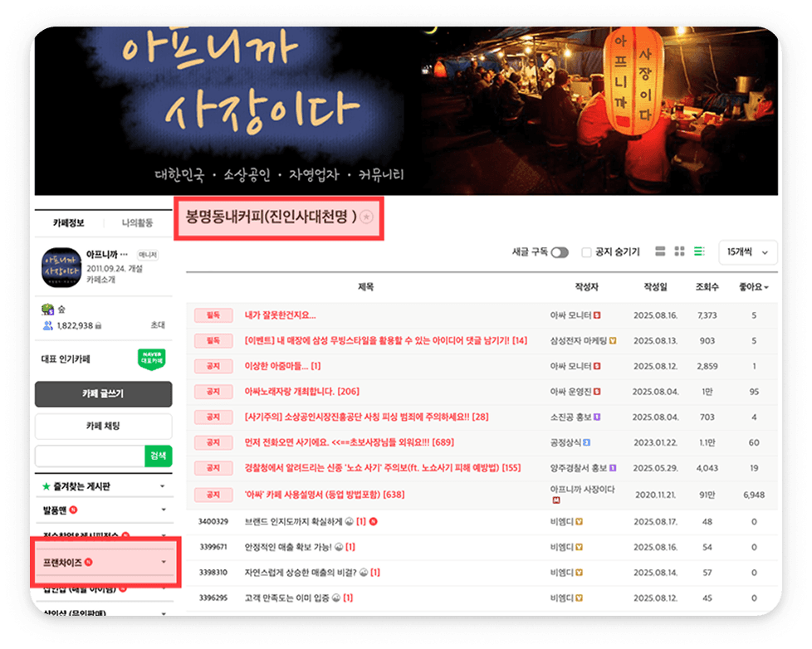The image size is (812, 649).
Task: Click post number 3399671
Action: pos(213,547)
